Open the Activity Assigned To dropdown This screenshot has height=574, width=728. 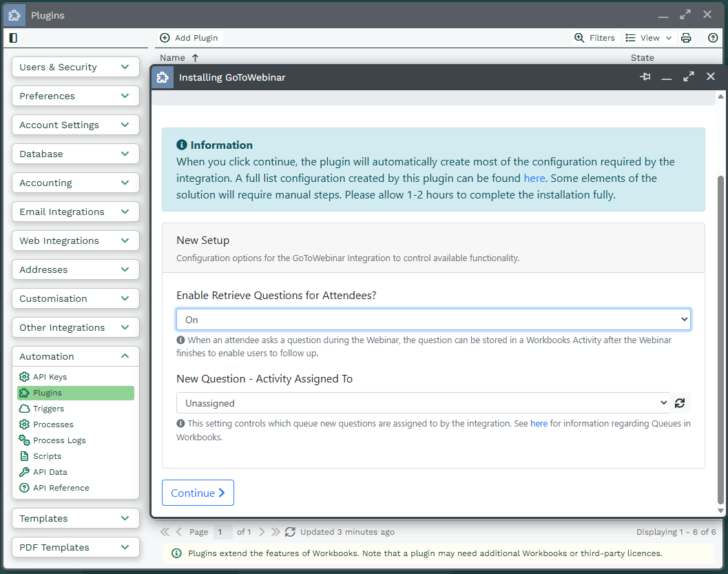[423, 403]
